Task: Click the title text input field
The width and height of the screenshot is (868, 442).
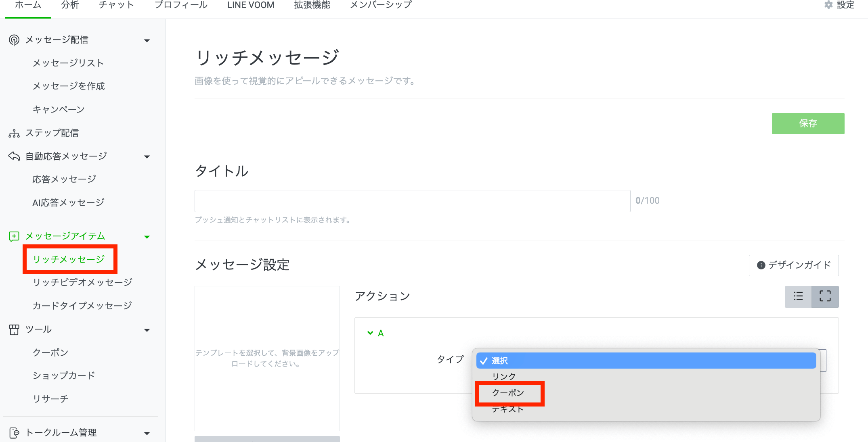Action: coord(412,201)
